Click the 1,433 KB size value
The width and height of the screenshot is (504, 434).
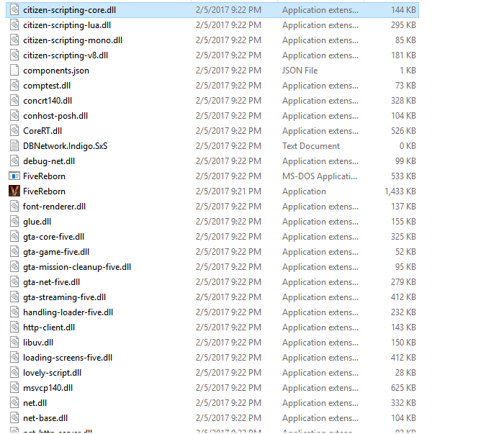click(400, 191)
